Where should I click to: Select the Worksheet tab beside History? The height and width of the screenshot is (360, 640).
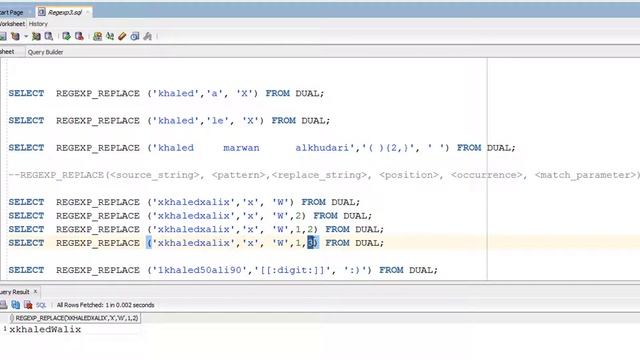pos(12,24)
